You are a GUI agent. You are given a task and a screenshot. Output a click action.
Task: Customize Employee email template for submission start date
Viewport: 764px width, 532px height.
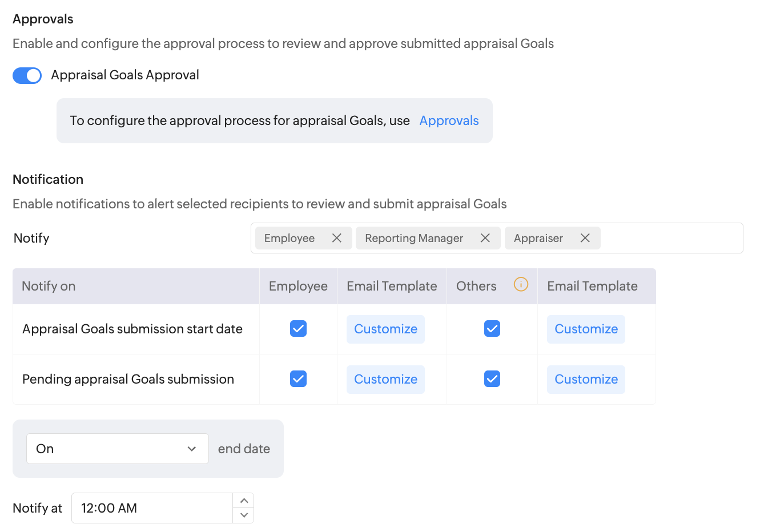[x=385, y=329]
